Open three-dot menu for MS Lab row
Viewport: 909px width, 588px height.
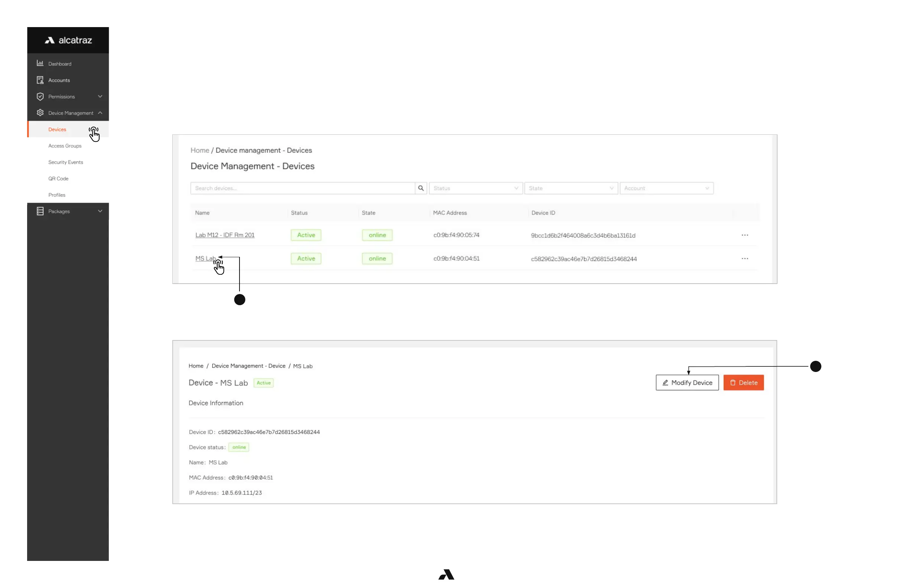coord(745,258)
